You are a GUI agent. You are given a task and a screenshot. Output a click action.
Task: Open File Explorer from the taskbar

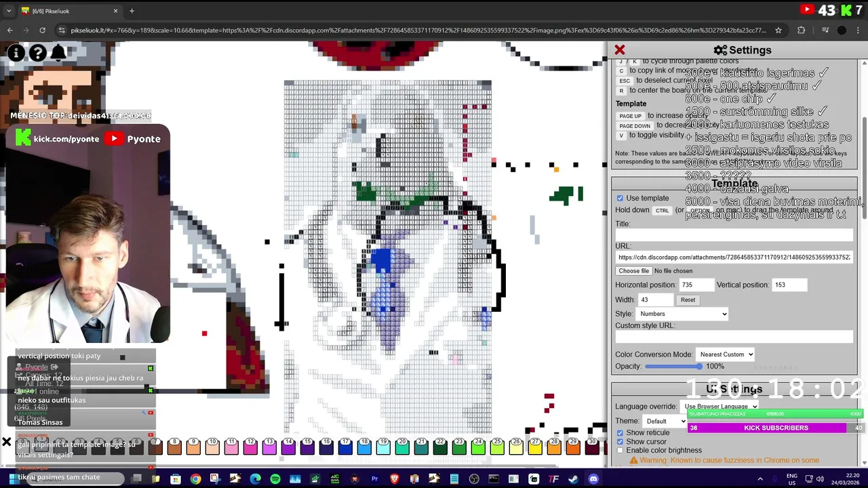point(155,479)
